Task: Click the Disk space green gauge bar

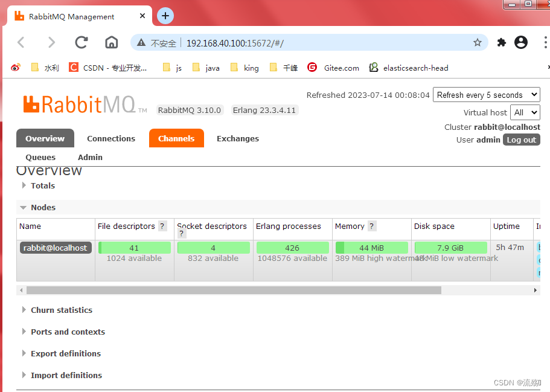Action: coord(451,247)
